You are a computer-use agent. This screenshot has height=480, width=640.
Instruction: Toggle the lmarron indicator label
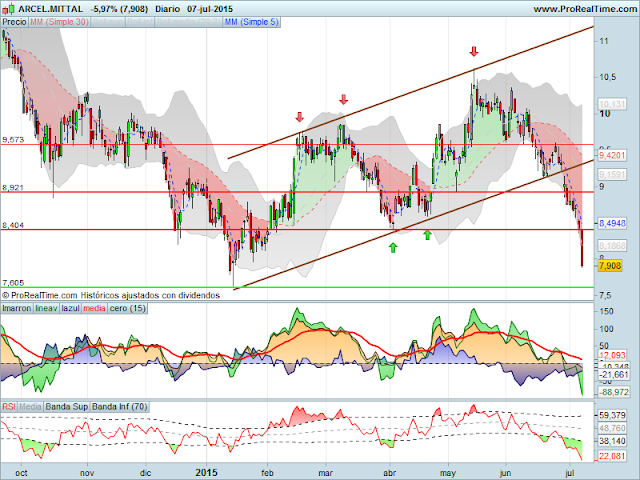[17, 308]
